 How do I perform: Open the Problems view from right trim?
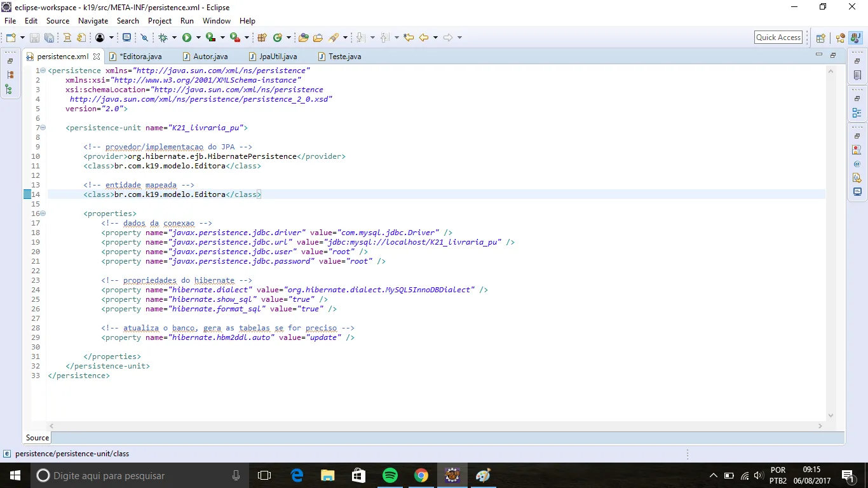(x=857, y=150)
